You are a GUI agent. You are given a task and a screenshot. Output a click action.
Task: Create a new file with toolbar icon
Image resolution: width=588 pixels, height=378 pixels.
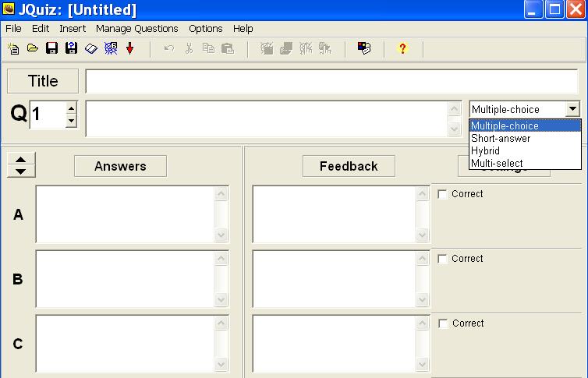13,48
